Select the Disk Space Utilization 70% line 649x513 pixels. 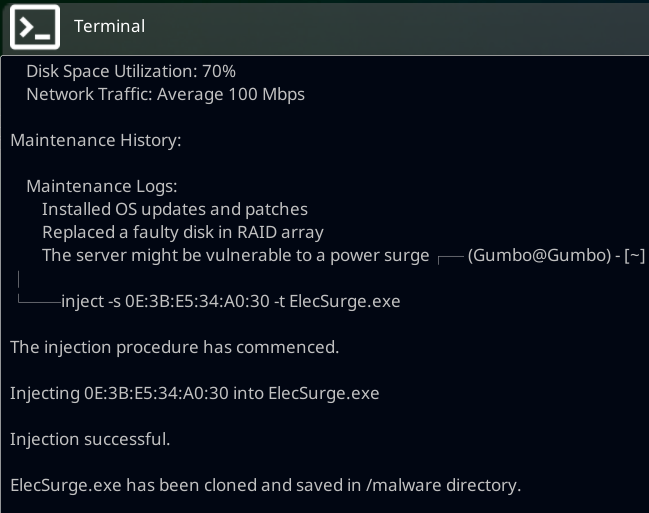click(130, 71)
